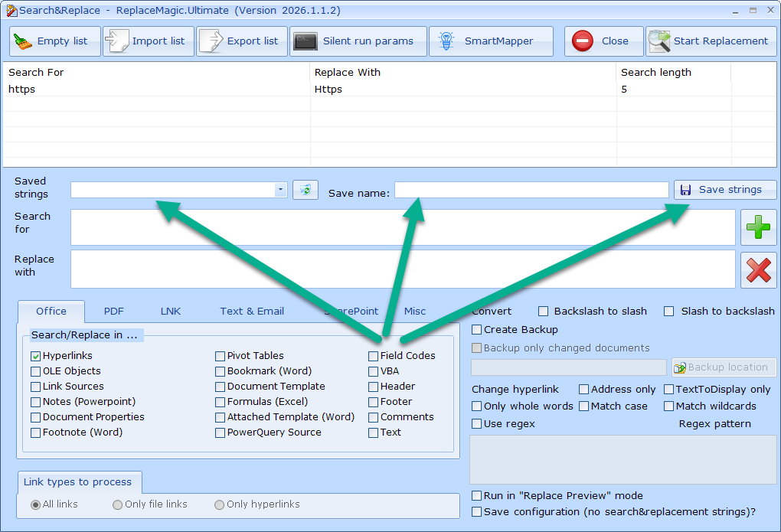
Task: Click the Empty list broom icon
Action: 22,41
